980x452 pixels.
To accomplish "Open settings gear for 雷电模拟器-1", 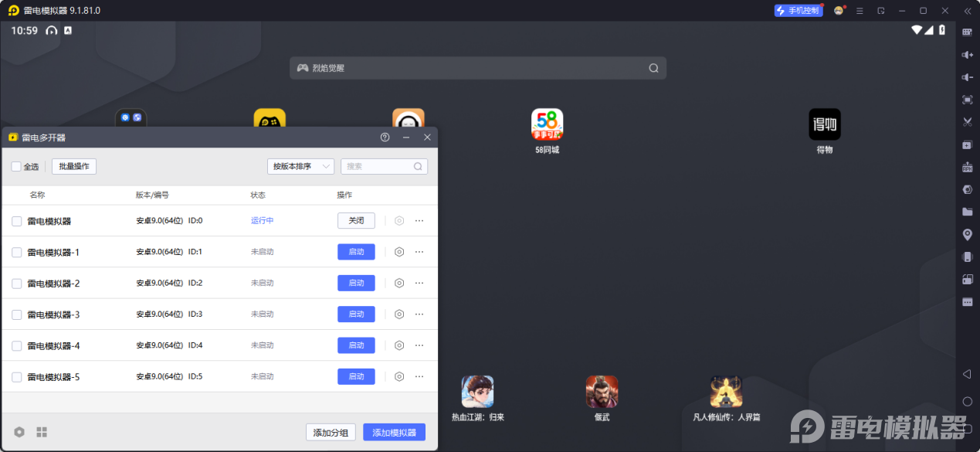I will (x=399, y=252).
